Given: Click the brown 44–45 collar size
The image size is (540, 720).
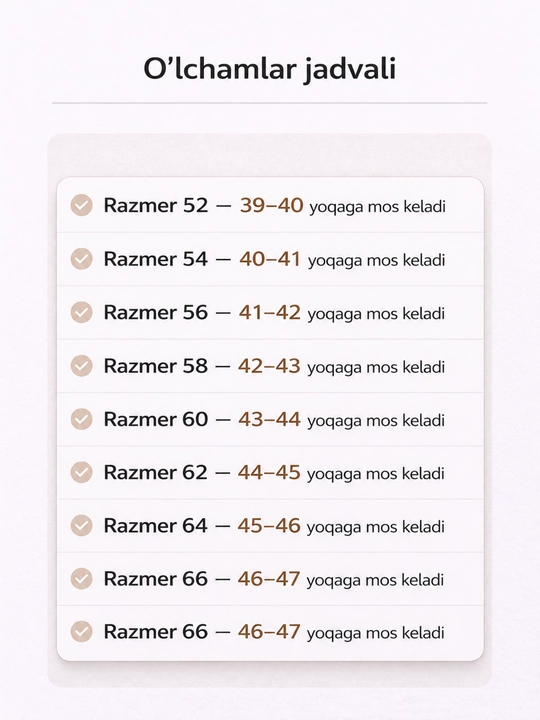Looking at the screenshot, I should (269, 472).
